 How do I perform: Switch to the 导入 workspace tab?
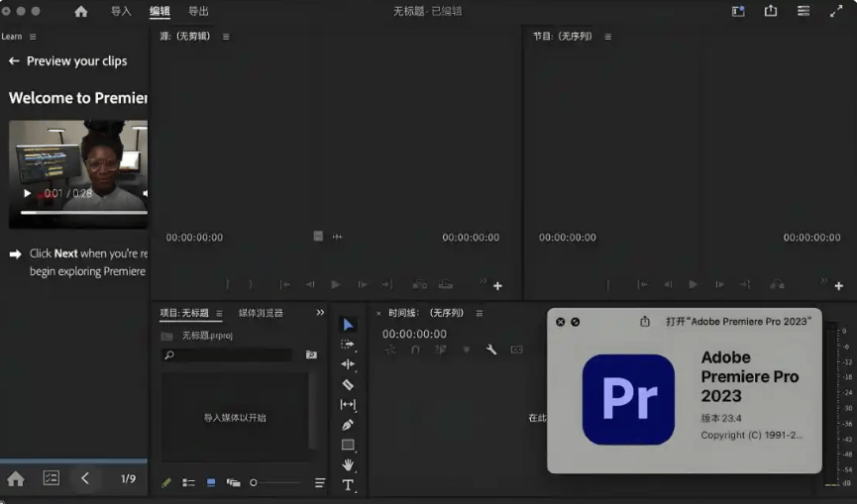(x=121, y=11)
